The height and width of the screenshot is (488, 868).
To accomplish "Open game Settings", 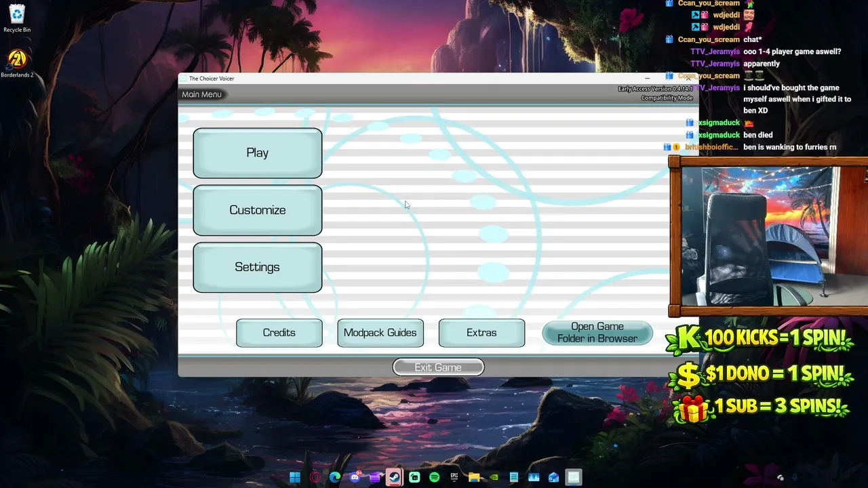I will pyautogui.click(x=258, y=267).
